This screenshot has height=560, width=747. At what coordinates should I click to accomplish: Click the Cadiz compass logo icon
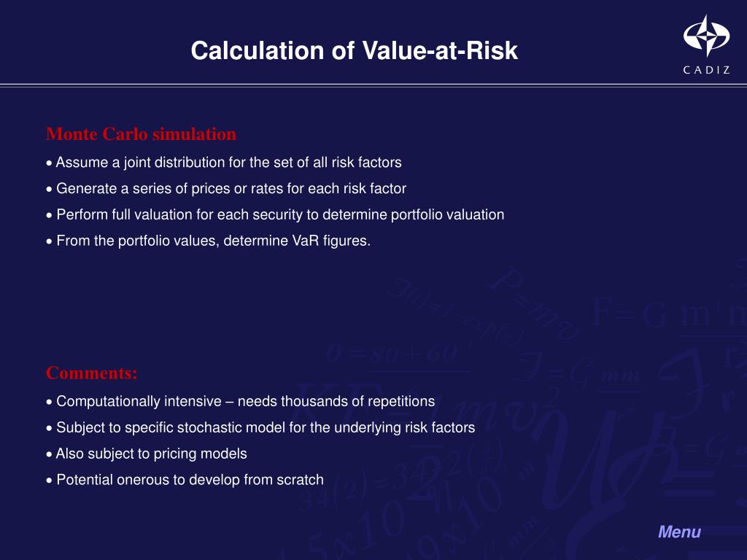pos(706,35)
